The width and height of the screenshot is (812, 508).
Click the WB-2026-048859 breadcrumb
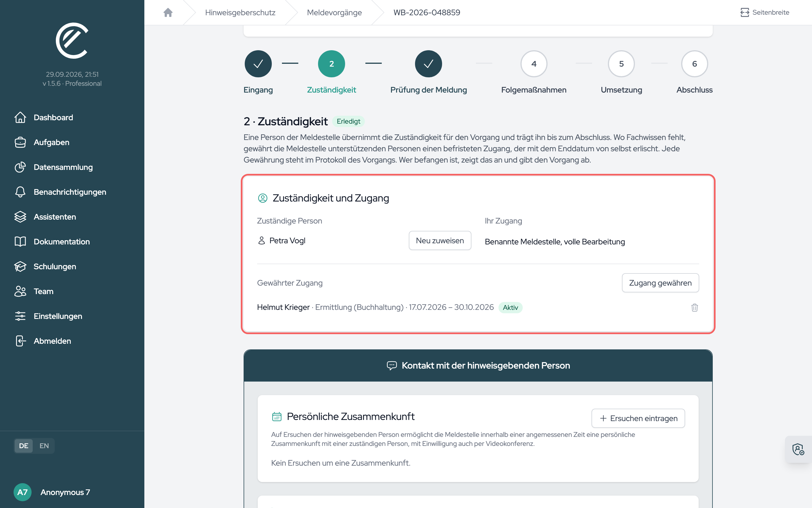[x=427, y=12]
